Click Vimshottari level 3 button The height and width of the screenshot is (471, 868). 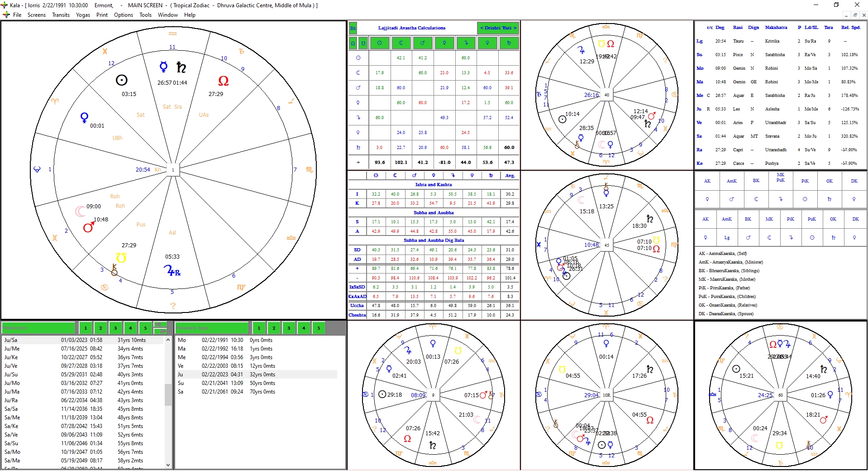click(x=115, y=328)
